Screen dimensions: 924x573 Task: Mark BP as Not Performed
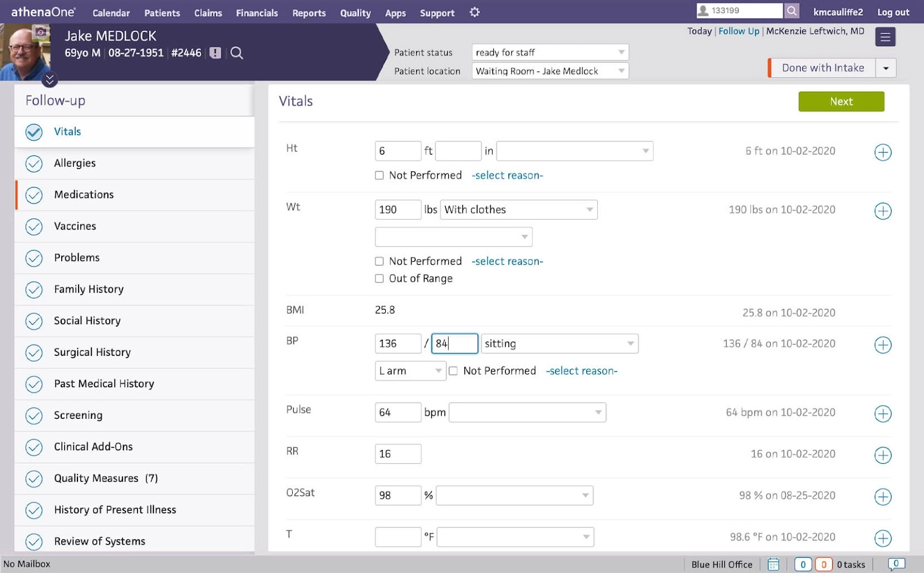(453, 370)
